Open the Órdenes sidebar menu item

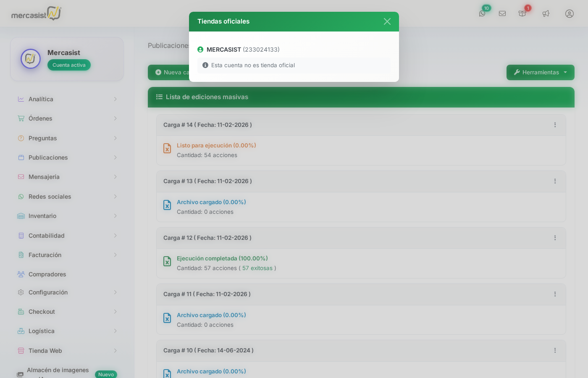67,118
